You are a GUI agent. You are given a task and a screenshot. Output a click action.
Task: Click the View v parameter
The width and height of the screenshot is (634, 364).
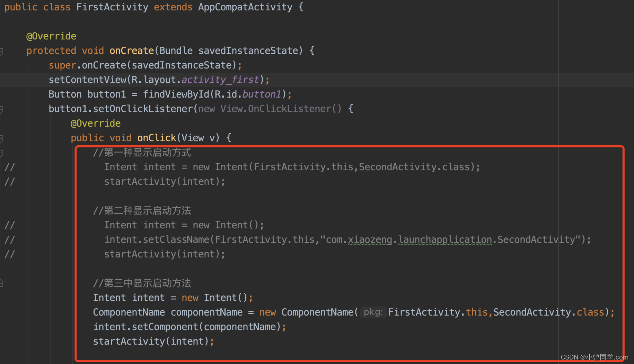[198, 138]
